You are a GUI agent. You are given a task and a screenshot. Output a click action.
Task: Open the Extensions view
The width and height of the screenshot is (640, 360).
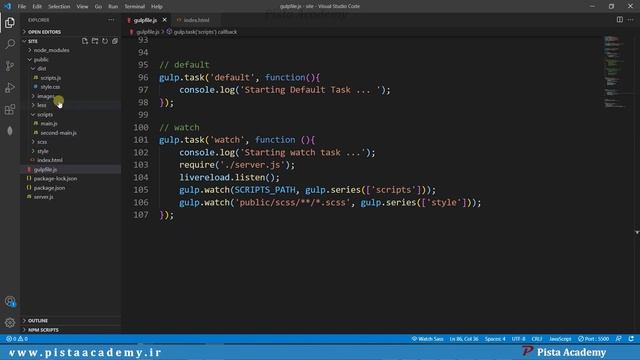coord(10,109)
